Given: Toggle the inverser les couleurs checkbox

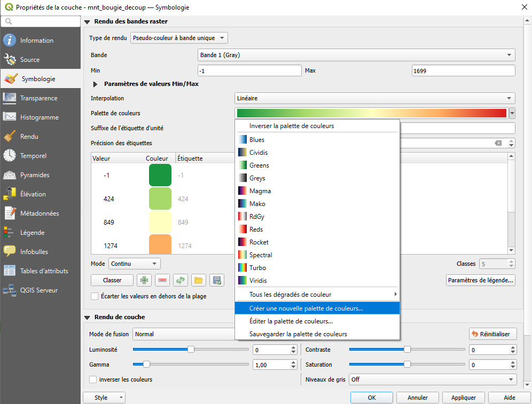Looking at the screenshot, I should (x=93, y=379).
